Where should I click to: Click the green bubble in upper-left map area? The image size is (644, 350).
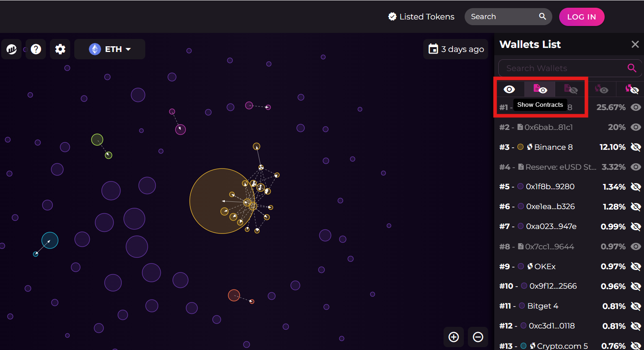pyautogui.click(x=97, y=140)
